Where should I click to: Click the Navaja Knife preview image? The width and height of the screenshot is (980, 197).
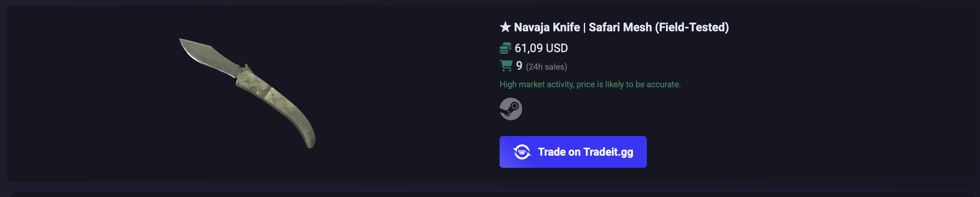[247, 93]
